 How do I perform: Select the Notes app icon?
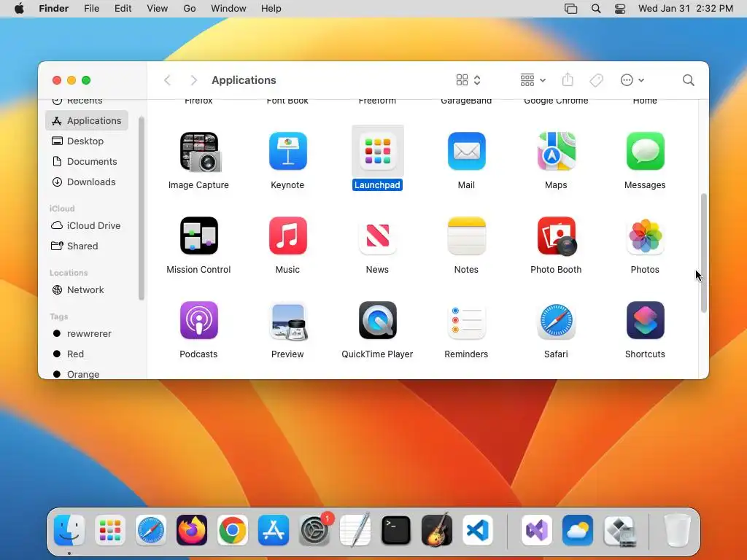click(x=466, y=236)
